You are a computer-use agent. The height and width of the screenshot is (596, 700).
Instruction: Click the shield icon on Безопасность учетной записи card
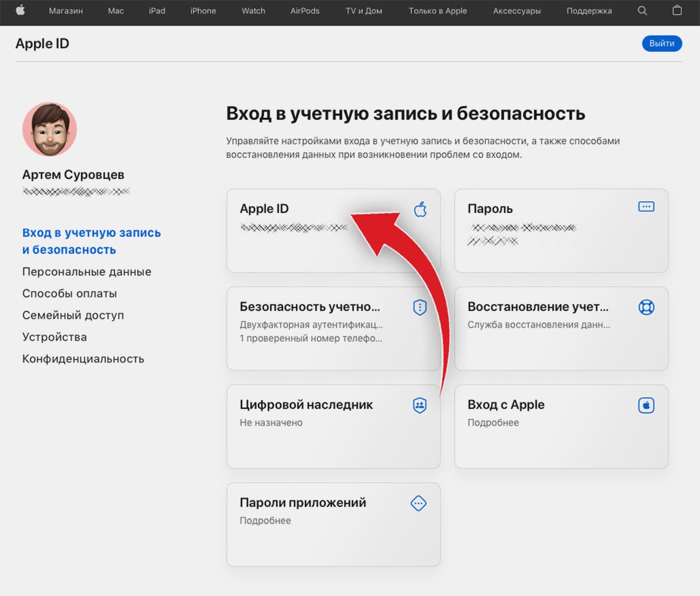coord(419,307)
